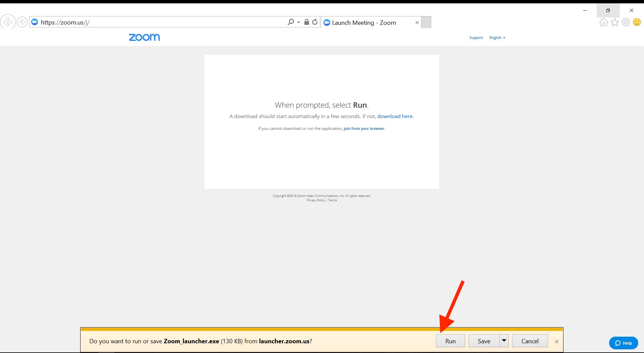This screenshot has width=644, height=353.
Task: Click the Zoom site icon in address bar
Action: [x=35, y=22]
